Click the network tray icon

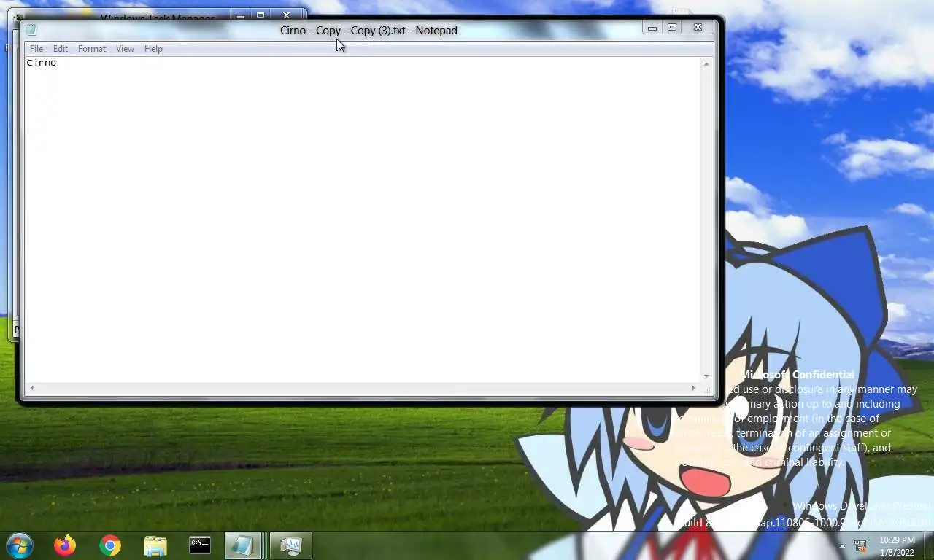point(861,545)
